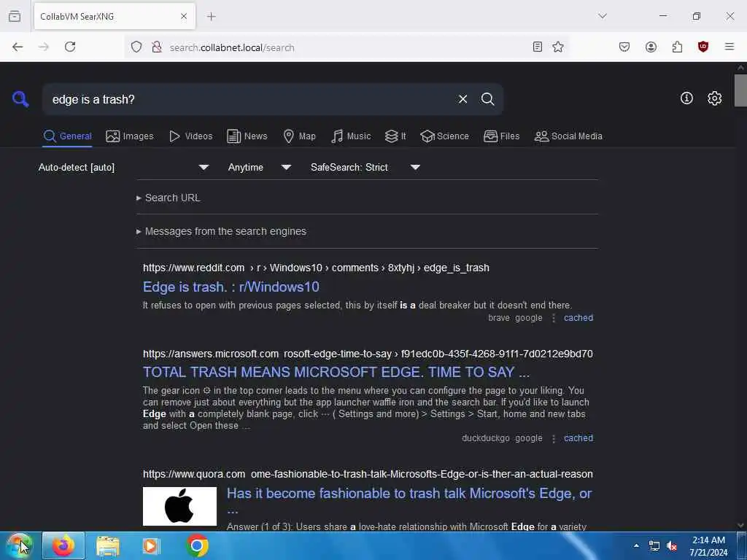Image resolution: width=747 pixels, height=560 pixels.
Task: Switch to the Music search tab
Action: [351, 136]
